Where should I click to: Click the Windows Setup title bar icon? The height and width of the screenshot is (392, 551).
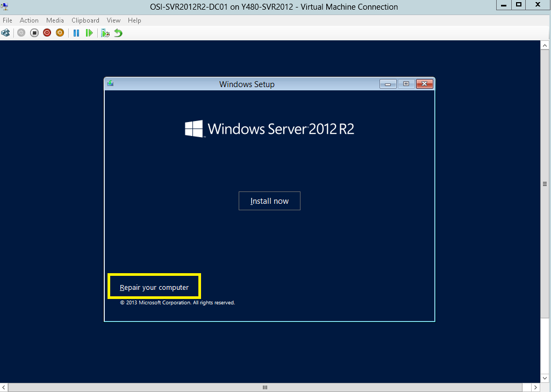[110, 84]
